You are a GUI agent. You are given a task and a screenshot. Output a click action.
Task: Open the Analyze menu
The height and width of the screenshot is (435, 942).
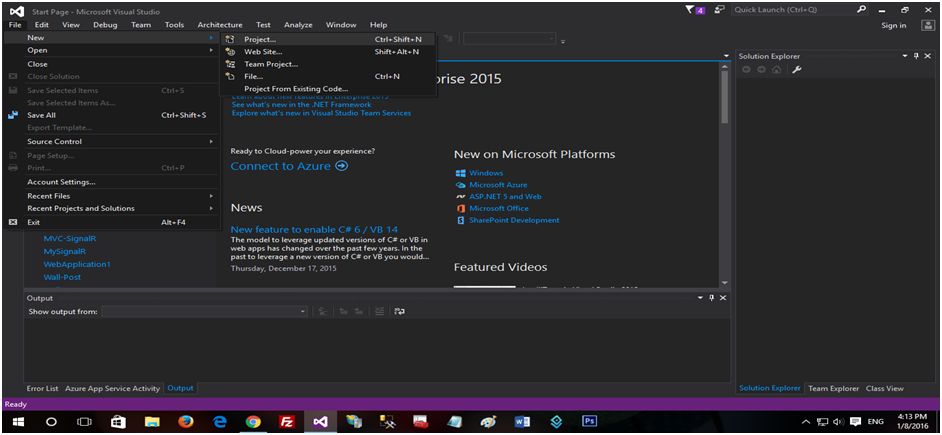point(298,25)
